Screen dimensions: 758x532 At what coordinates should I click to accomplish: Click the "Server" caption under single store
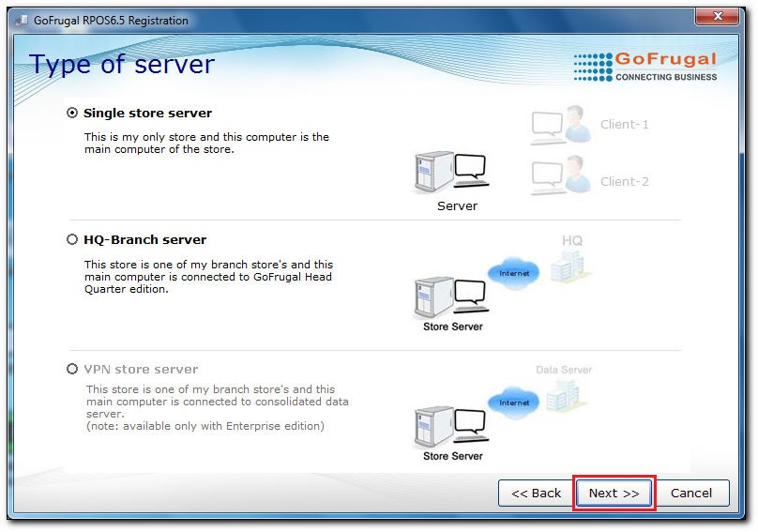[x=457, y=206]
